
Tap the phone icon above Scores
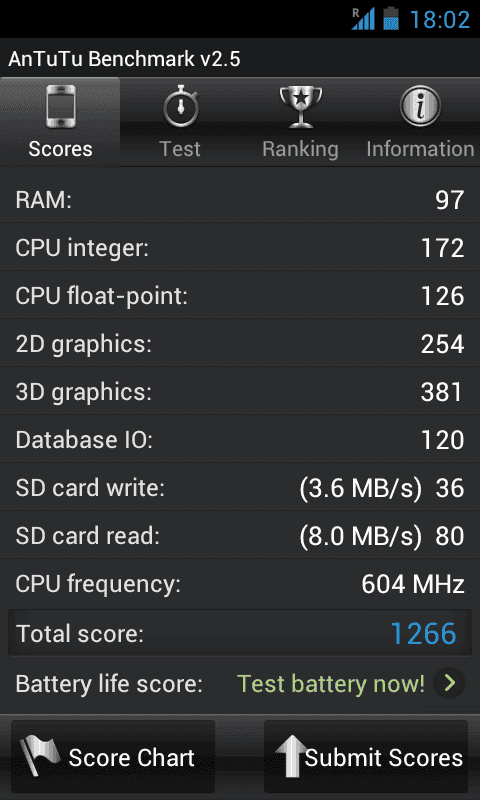(61, 107)
